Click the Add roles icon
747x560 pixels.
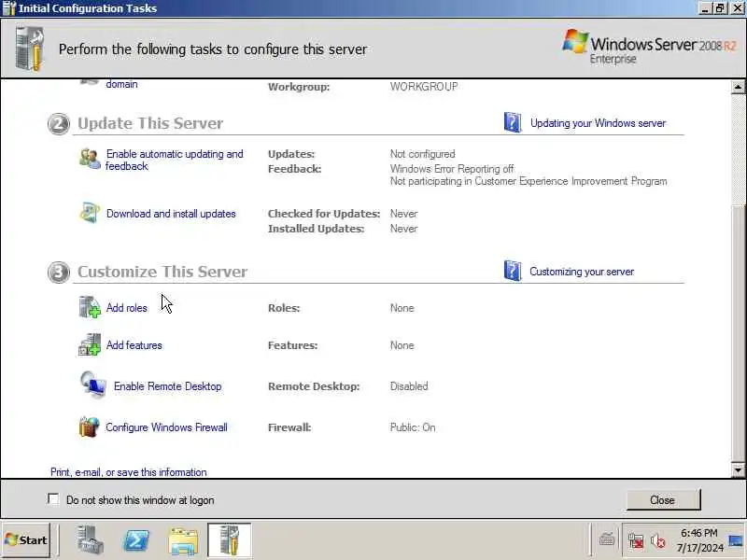[90, 307]
